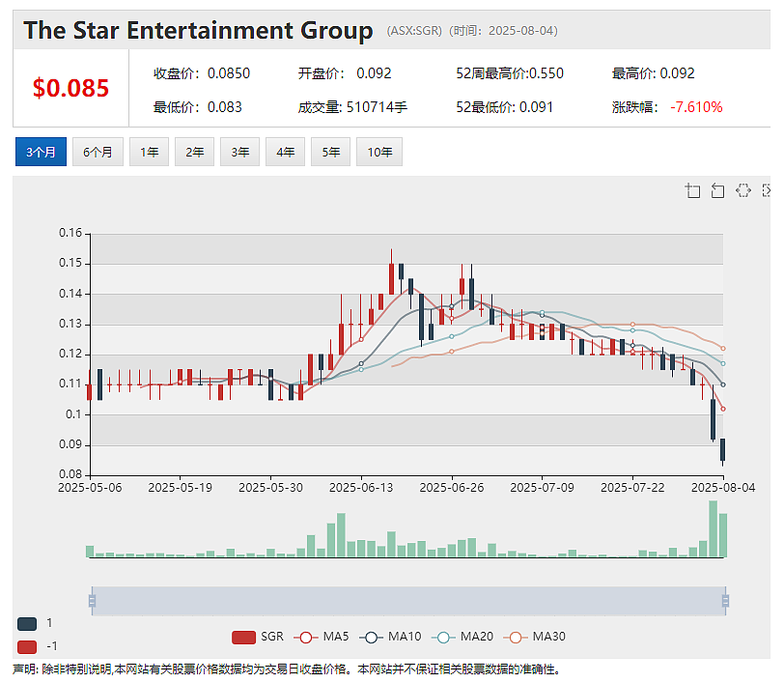
Task: Switch to the 4年 range tab
Action: 286,152
